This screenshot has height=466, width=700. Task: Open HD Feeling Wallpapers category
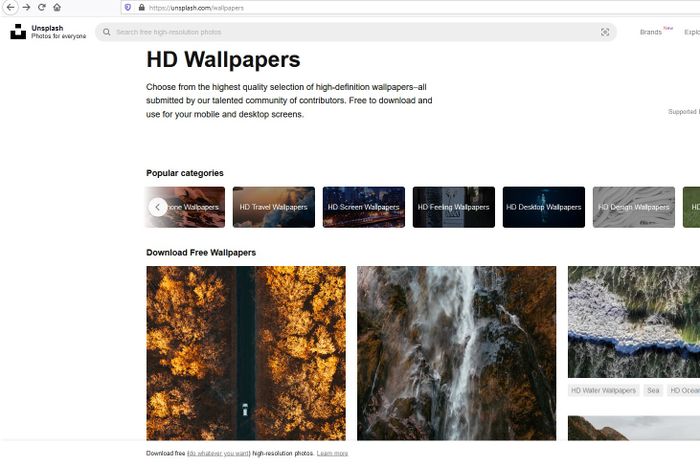(454, 207)
